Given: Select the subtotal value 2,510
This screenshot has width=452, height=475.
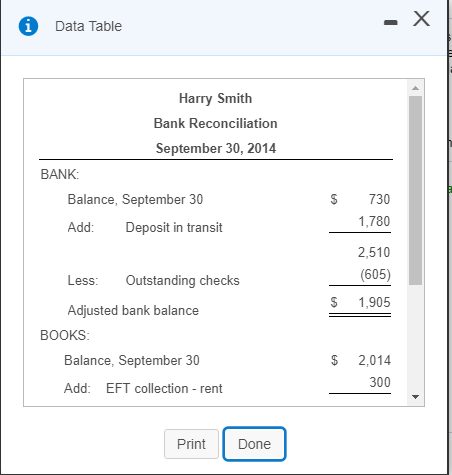Looking at the screenshot, I should point(374,252).
